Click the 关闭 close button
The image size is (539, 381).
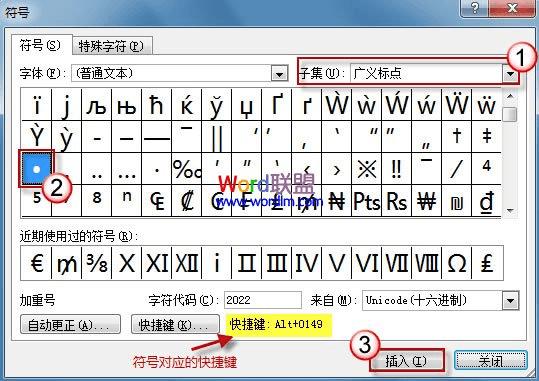491,361
